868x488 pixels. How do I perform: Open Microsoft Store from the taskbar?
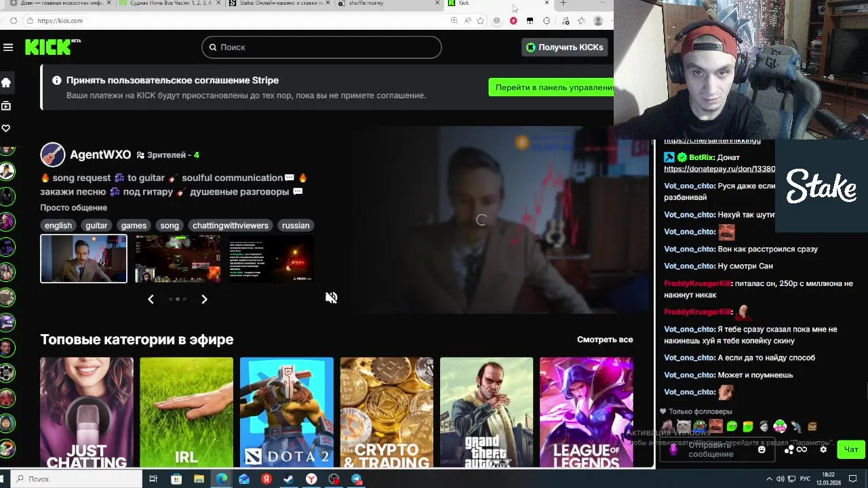pos(176,479)
